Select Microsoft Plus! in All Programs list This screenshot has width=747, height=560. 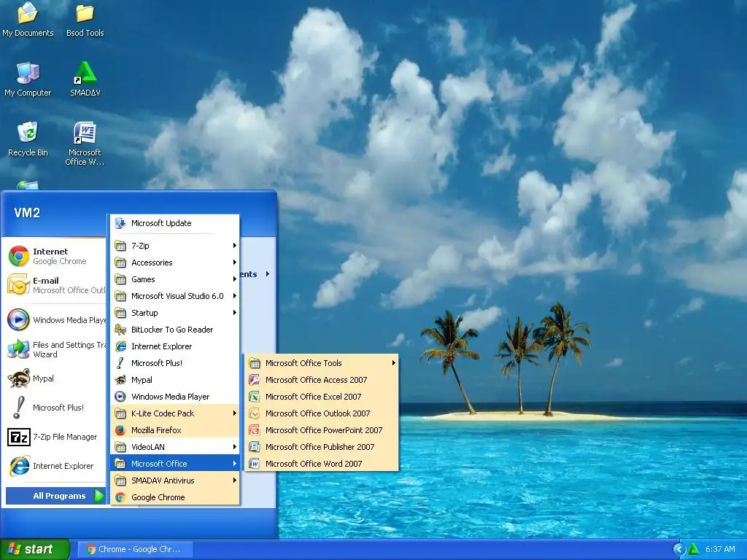tap(174, 363)
